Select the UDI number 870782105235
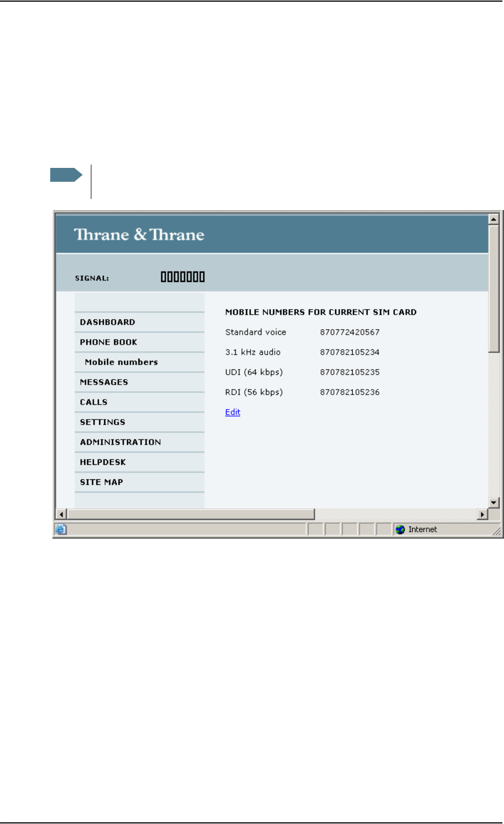The image size is (504, 824). click(350, 372)
